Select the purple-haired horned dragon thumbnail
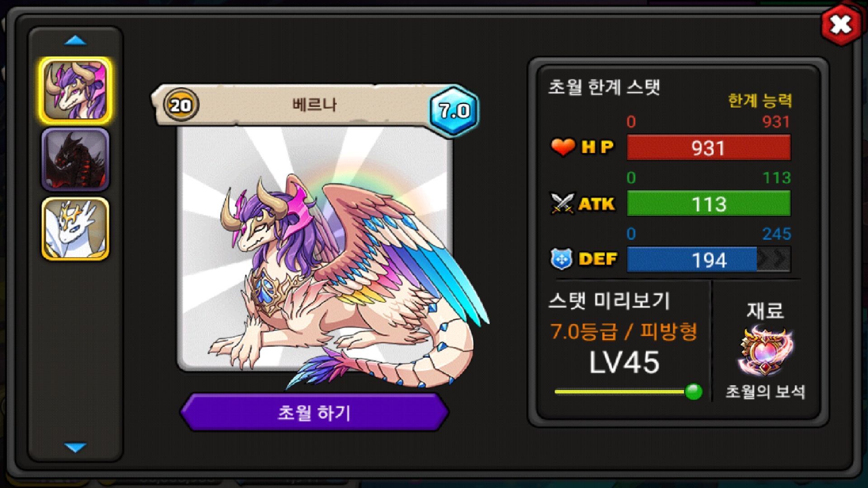Image resolution: width=868 pixels, height=488 pixels. (x=75, y=91)
